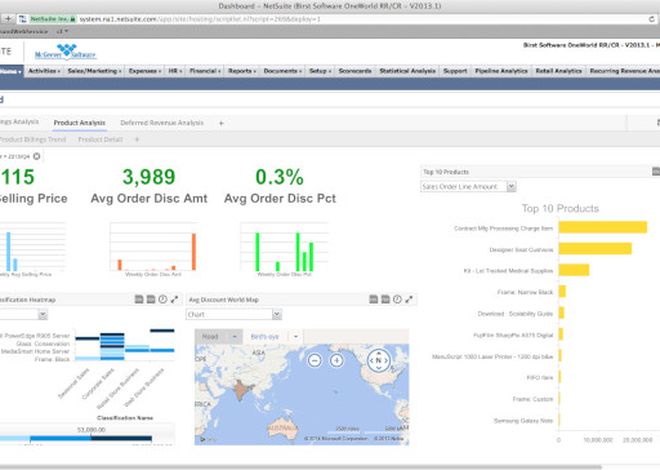Open clock icon in Avg Discount World Map panel

tap(397, 299)
